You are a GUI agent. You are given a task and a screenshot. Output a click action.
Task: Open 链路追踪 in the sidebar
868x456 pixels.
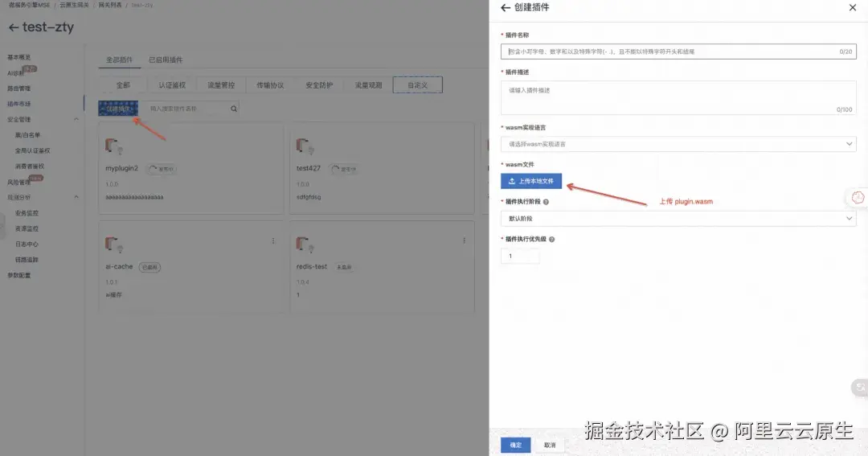point(27,260)
